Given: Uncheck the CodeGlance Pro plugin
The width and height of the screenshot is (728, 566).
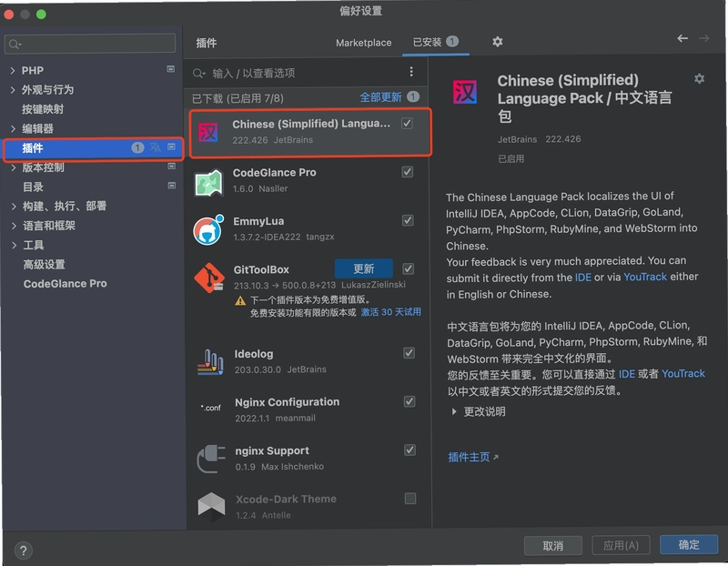Looking at the screenshot, I should pyautogui.click(x=407, y=172).
